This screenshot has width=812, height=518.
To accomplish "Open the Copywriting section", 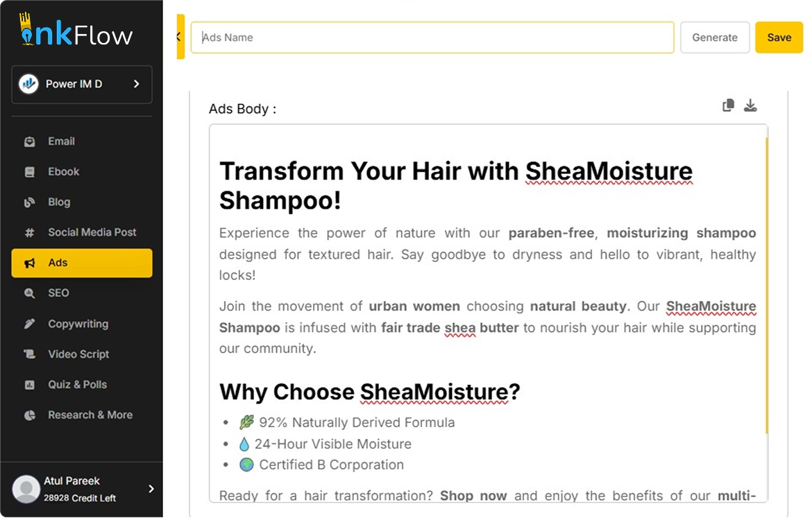I will [x=78, y=324].
